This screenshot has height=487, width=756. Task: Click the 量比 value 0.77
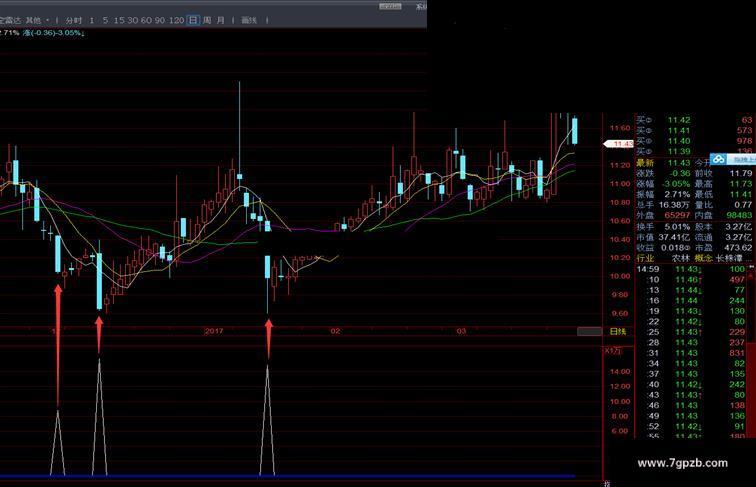(x=743, y=205)
